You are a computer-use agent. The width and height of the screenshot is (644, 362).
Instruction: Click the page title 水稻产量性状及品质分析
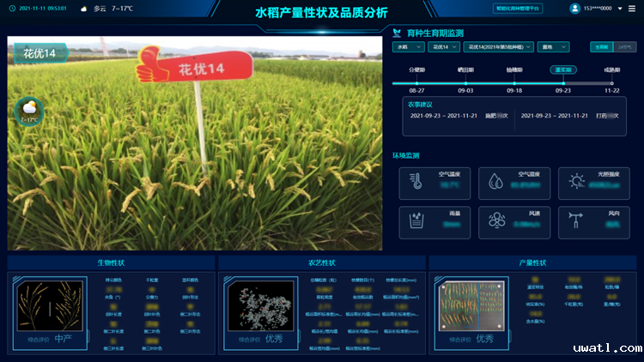(322, 13)
